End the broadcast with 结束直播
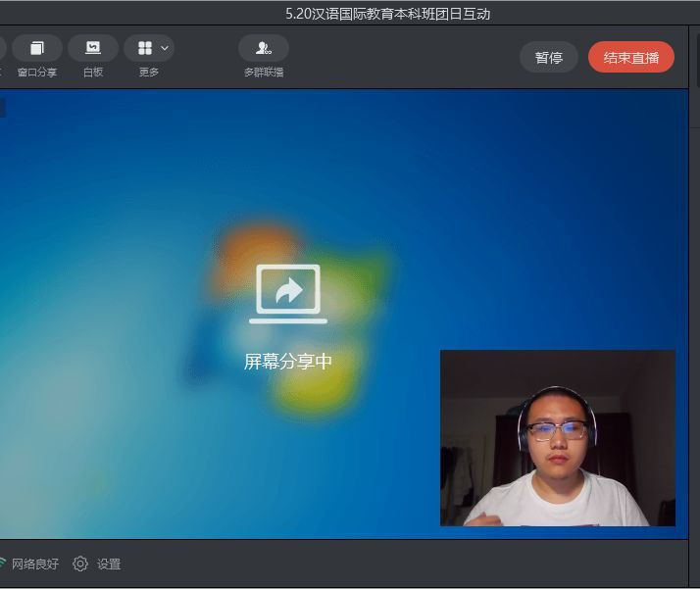This screenshot has height=589, width=700. pyautogui.click(x=630, y=57)
